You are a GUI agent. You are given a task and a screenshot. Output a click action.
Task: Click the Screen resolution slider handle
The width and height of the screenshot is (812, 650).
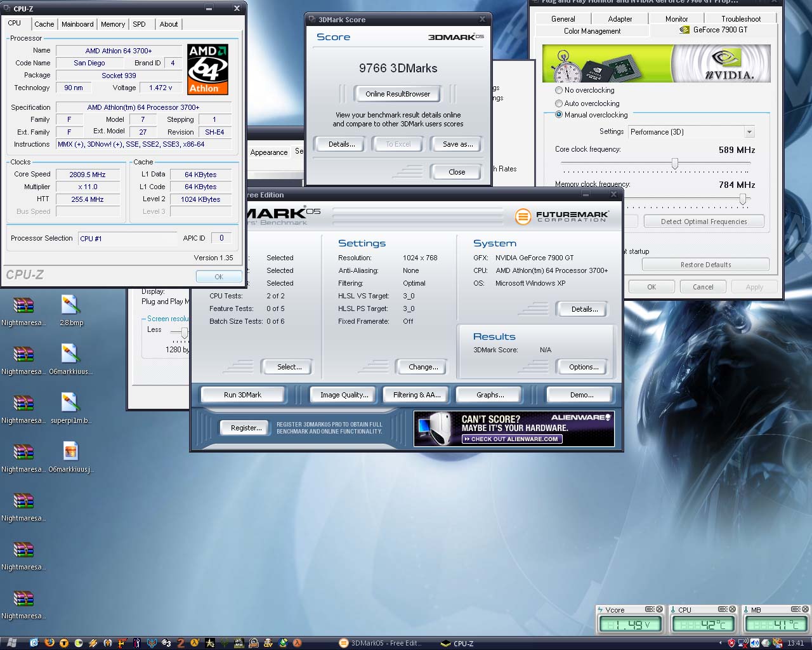[185, 333]
